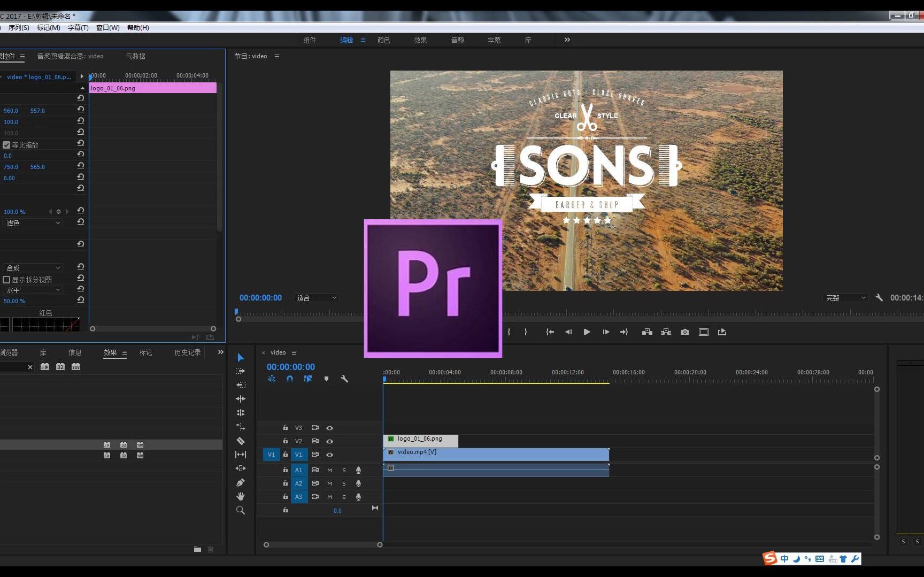Open the Marker menu
This screenshot has height=577, width=924.
tap(49, 27)
